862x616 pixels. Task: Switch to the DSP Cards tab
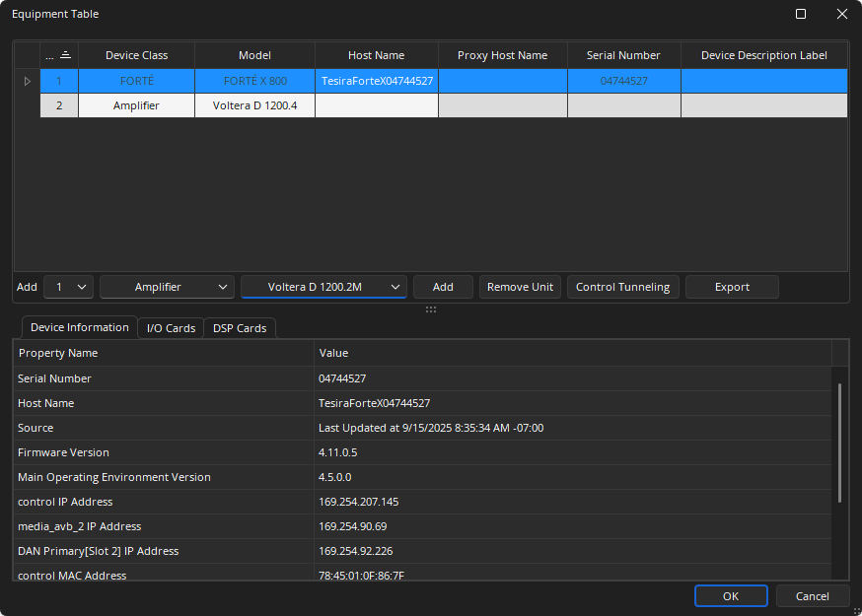(240, 328)
